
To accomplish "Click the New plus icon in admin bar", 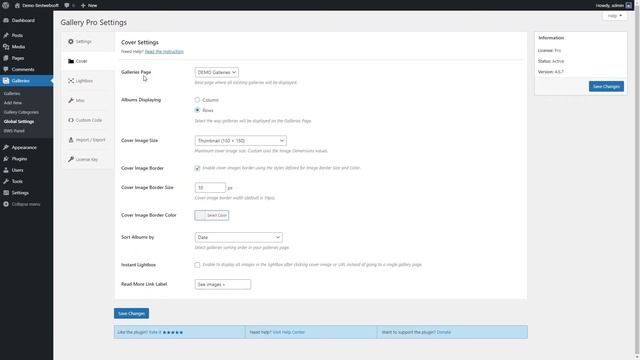I will pyautogui.click(x=83, y=5).
